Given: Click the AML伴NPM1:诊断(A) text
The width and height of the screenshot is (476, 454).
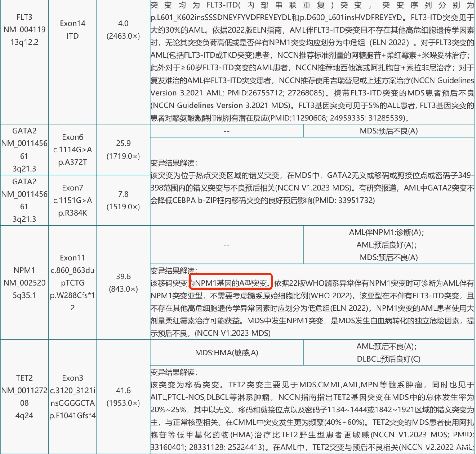Looking at the screenshot, I should pos(386,232).
